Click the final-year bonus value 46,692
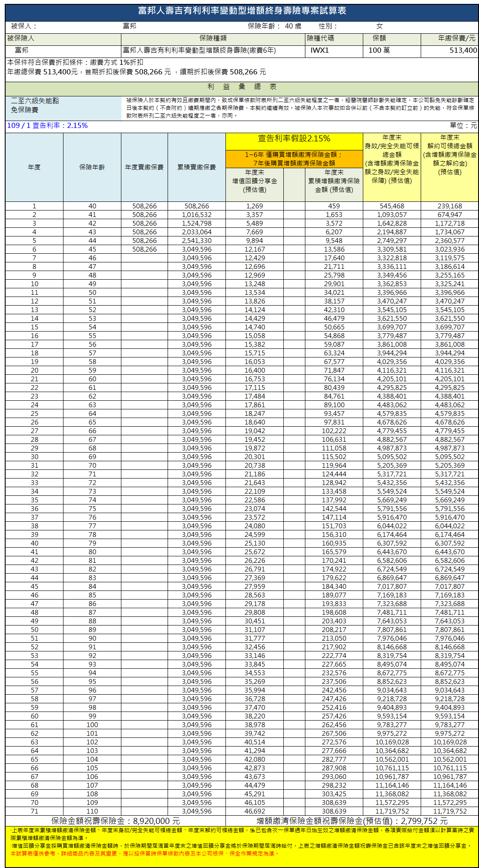 254,811
